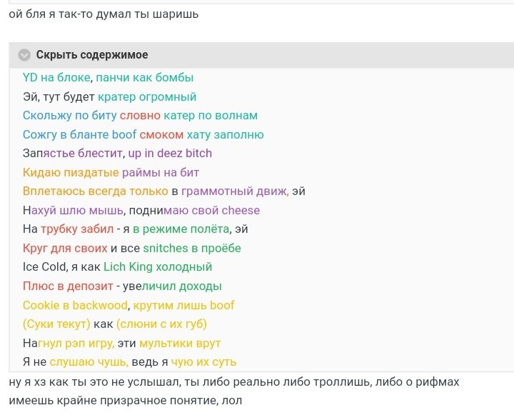Screen dimensions: 514x420
Task: Click the line 'Круг для своих'
Action: (131, 248)
